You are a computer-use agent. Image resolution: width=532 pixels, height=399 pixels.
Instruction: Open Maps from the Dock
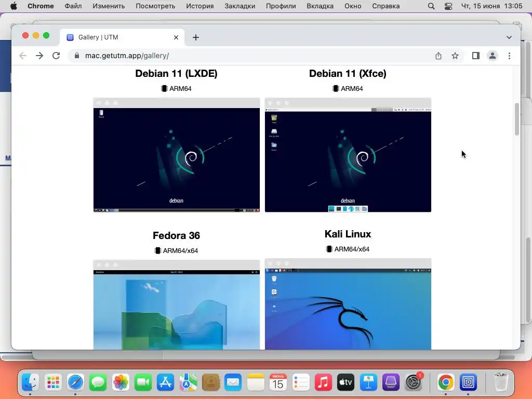pyautogui.click(x=188, y=383)
